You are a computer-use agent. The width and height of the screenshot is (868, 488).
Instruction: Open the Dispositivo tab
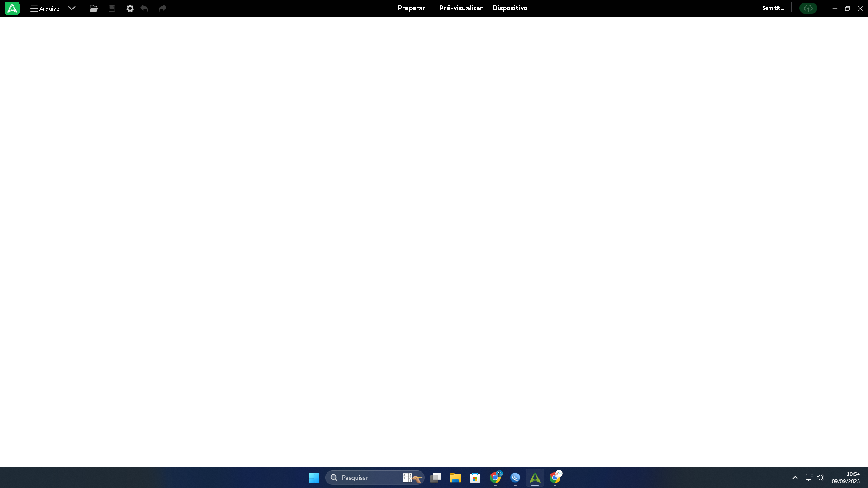click(x=510, y=8)
